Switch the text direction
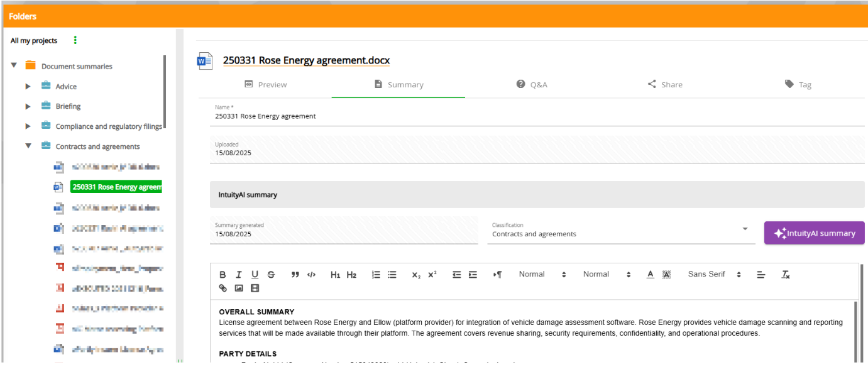The image size is (868, 374). (498, 275)
